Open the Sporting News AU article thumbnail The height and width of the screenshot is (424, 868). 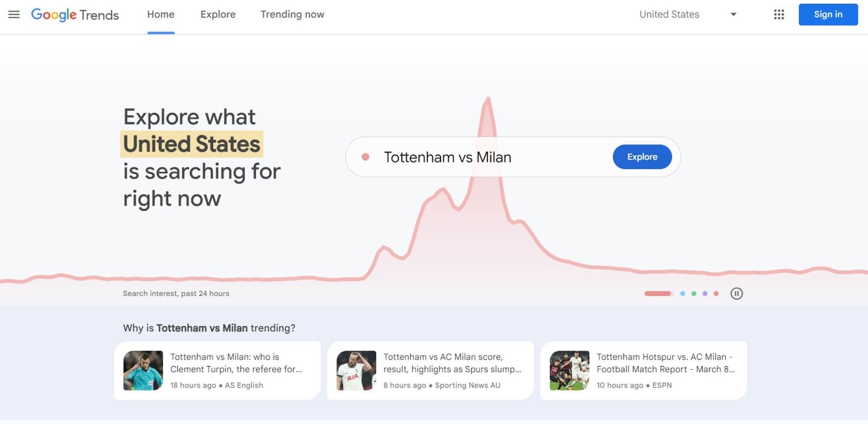pyautogui.click(x=356, y=370)
